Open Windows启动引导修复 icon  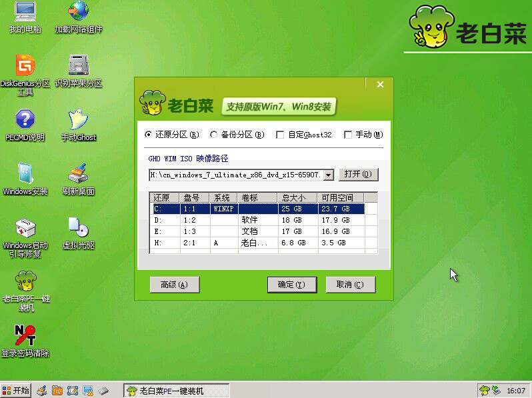(x=25, y=238)
